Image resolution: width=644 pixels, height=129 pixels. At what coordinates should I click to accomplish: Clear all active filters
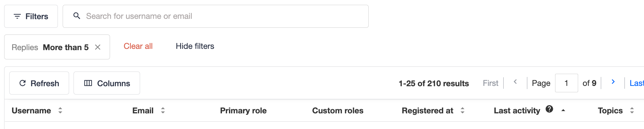138,46
